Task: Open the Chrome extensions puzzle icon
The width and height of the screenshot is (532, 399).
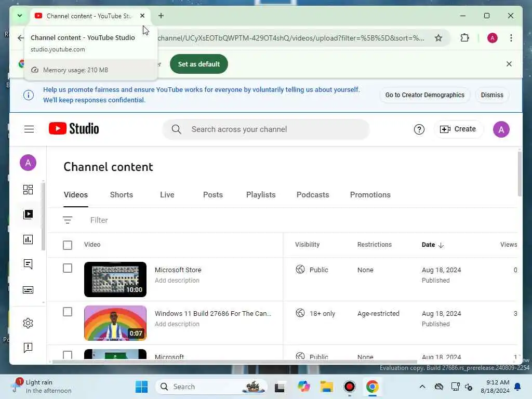Action: click(464, 37)
